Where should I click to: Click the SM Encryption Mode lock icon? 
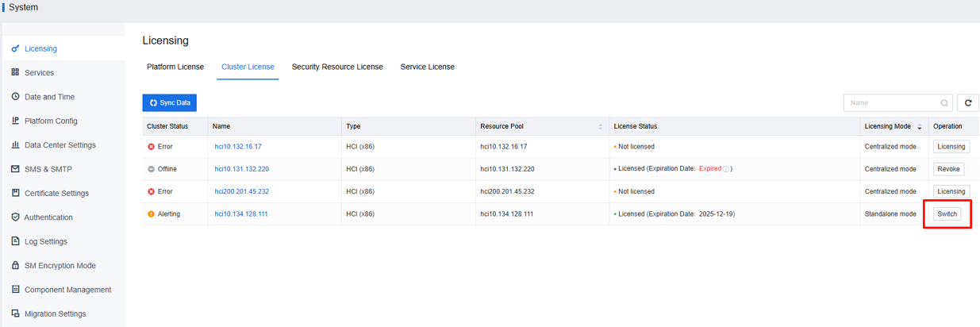click(15, 266)
